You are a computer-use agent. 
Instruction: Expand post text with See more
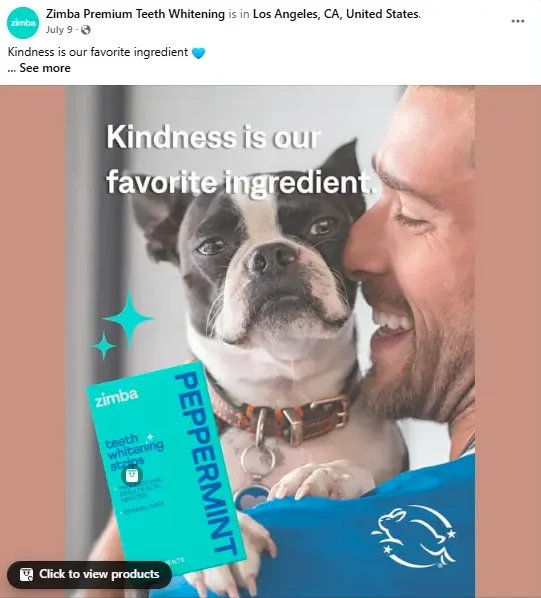pos(45,68)
